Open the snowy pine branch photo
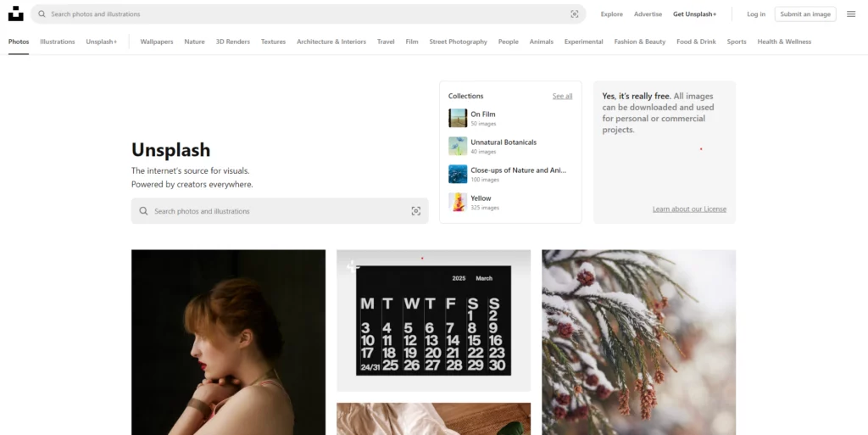 [x=638, y=342]
